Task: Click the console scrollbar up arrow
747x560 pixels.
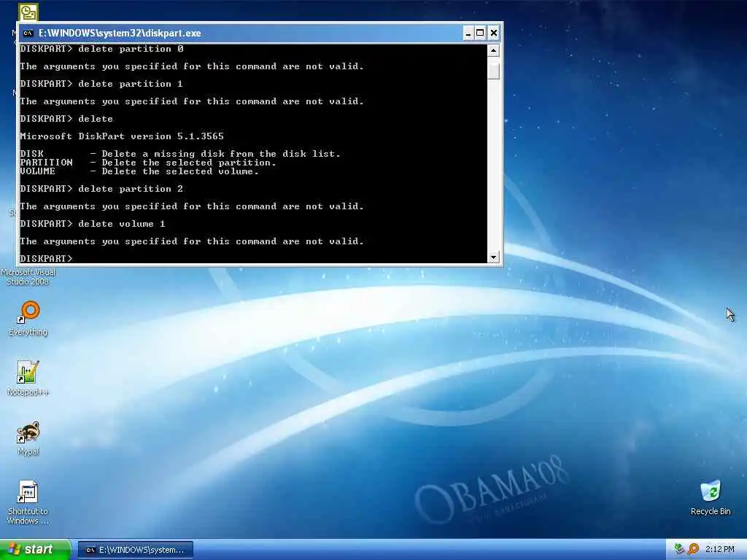Action: pos(493,50)
